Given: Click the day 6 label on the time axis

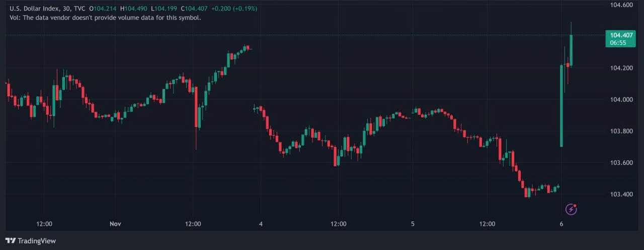Looking at the screenshot, I should [561, 224].
